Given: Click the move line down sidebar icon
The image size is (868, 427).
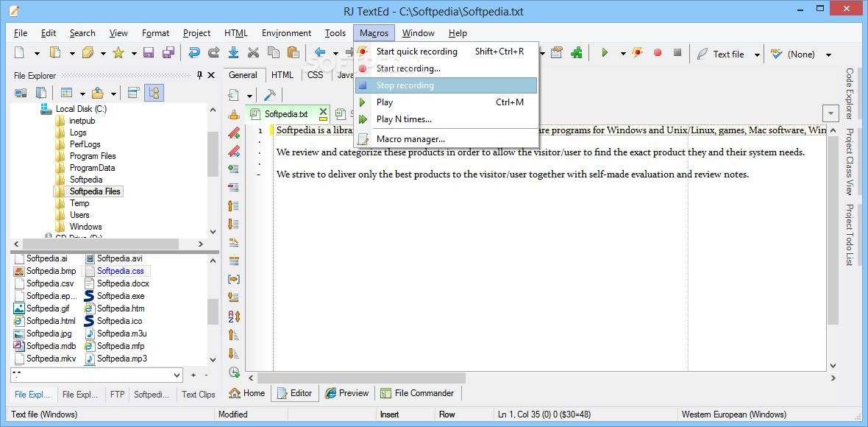Looking at the screenshot, I should pos(234,225).
